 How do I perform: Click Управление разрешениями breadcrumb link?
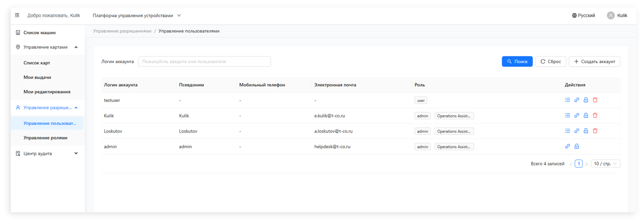coord(122,31)
